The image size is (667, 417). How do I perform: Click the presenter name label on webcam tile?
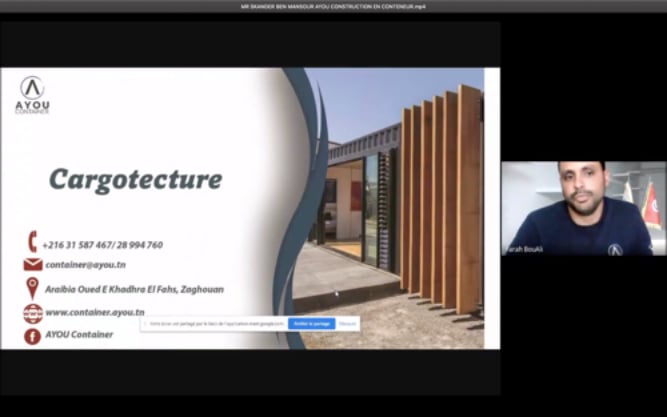(x=523, y=249)
